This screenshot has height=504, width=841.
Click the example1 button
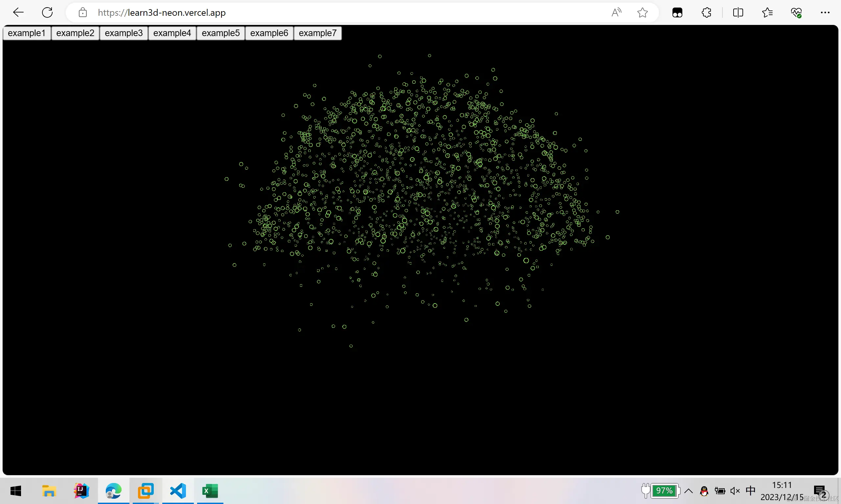pyautogui.click(x=27, y=33)
